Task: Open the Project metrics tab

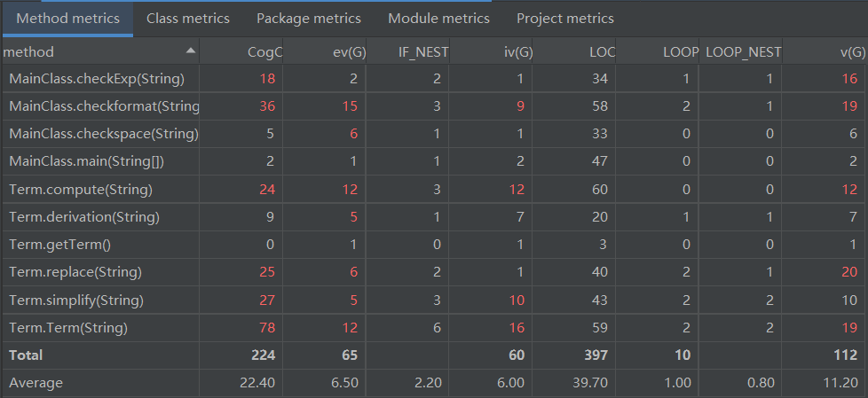Action: (565, 19)
